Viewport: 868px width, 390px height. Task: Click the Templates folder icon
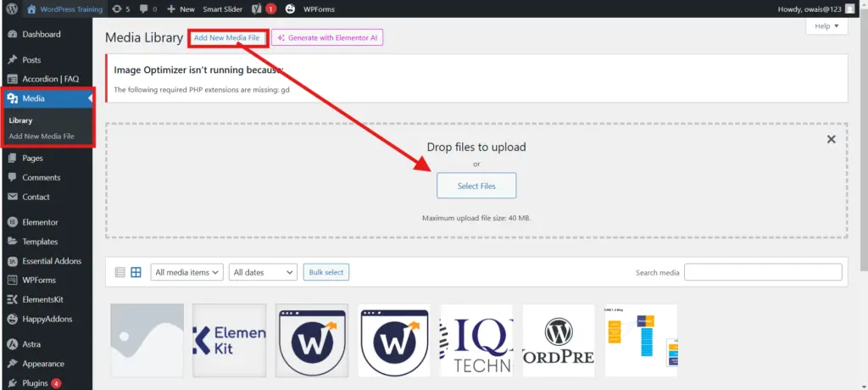[12, 242]
